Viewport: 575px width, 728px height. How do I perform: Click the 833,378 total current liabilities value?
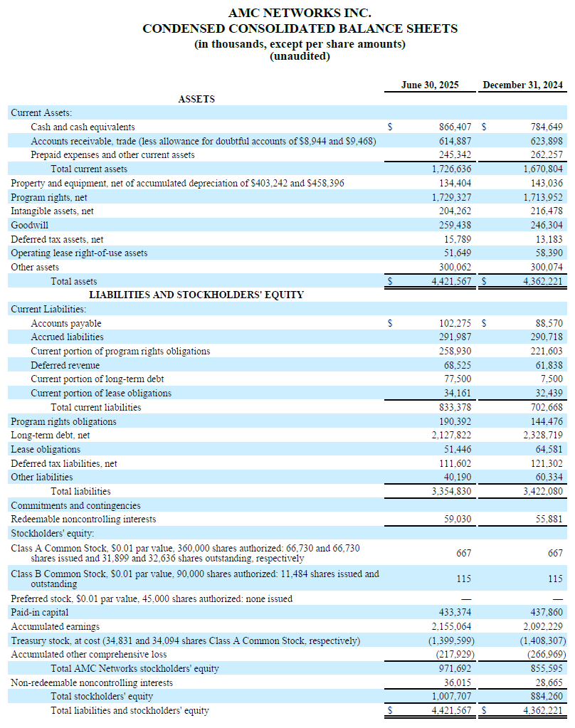455,407
